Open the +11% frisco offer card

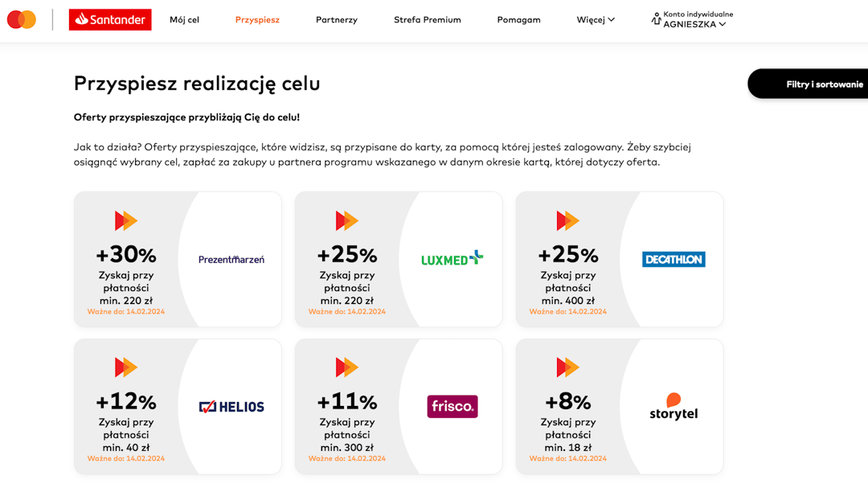[x=398, y=406]
